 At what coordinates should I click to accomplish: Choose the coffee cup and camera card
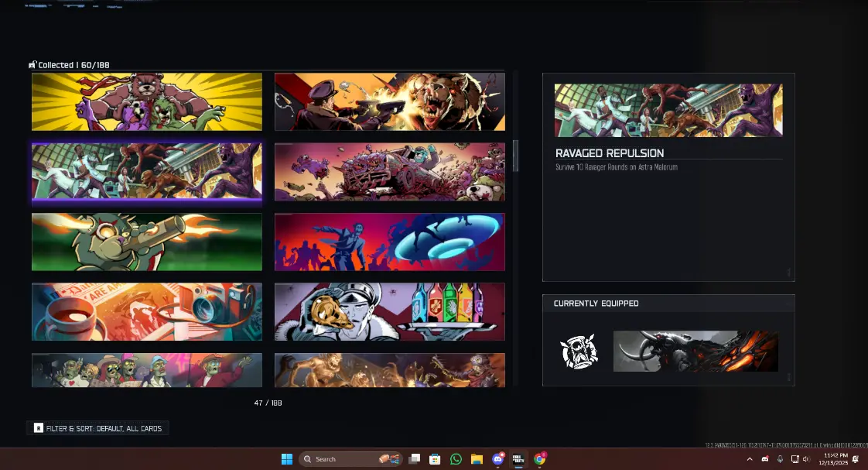point(147,311)
